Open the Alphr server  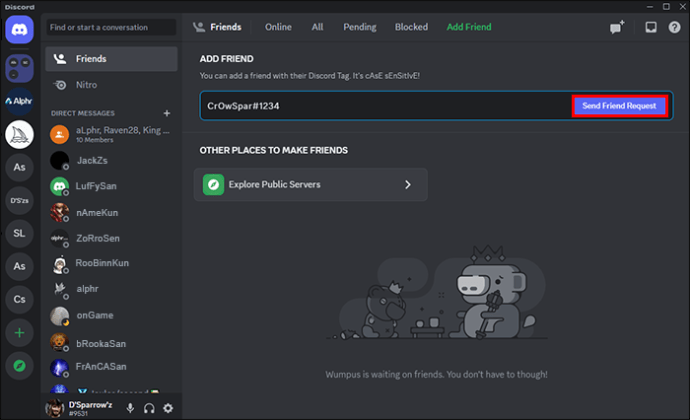(19, 101)
